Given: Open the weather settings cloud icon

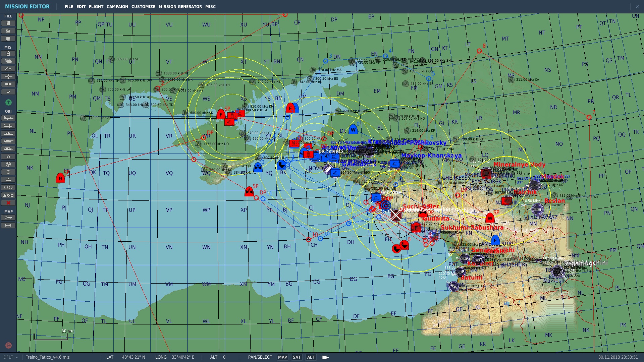Looking at the screenshot, I should (8, 61).
